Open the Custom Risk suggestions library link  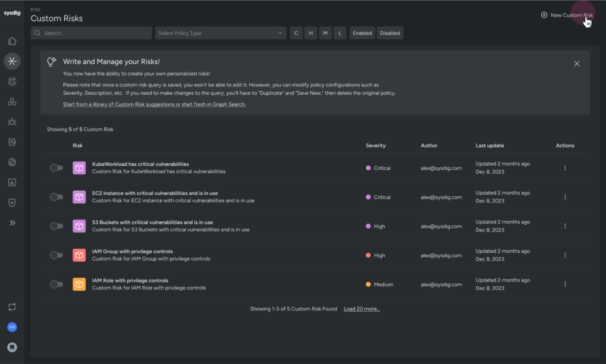coord(154,104)
